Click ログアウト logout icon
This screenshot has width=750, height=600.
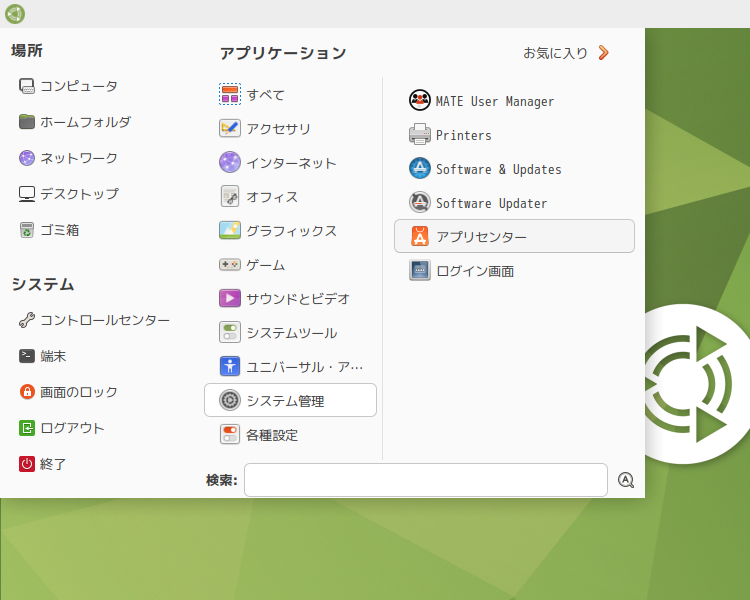click(27, 428)
